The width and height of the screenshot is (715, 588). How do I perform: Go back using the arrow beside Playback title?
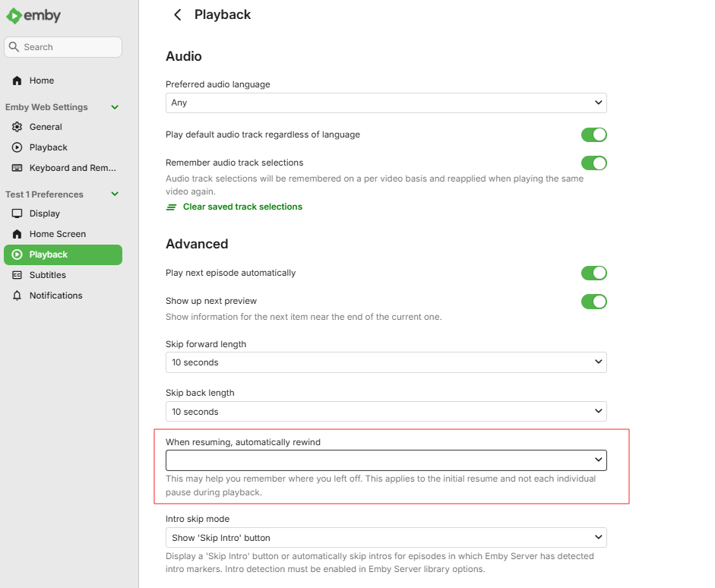click(x=177, y=14)
